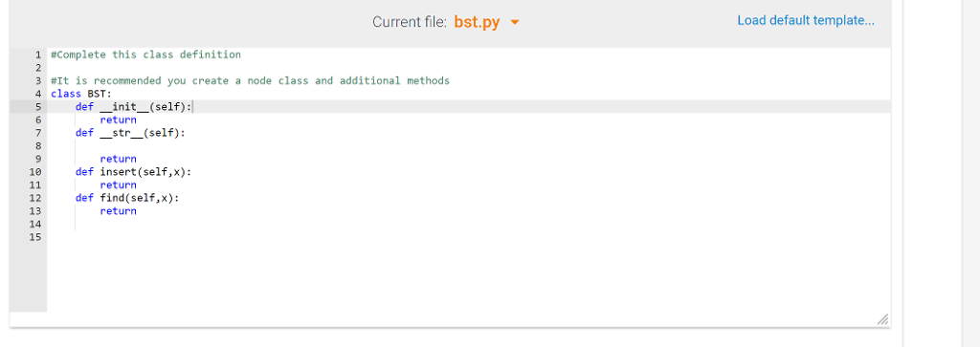The image size is (980, 347).
Task: Click the orange dropdown arrow beside bst.py
Action: 515,23
